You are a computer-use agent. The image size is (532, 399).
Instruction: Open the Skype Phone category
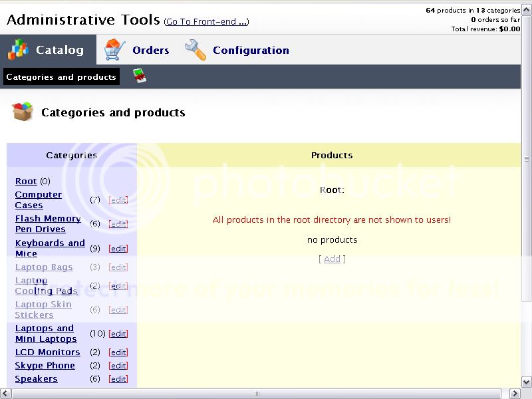pyautogui.click(x=45, y=365)
